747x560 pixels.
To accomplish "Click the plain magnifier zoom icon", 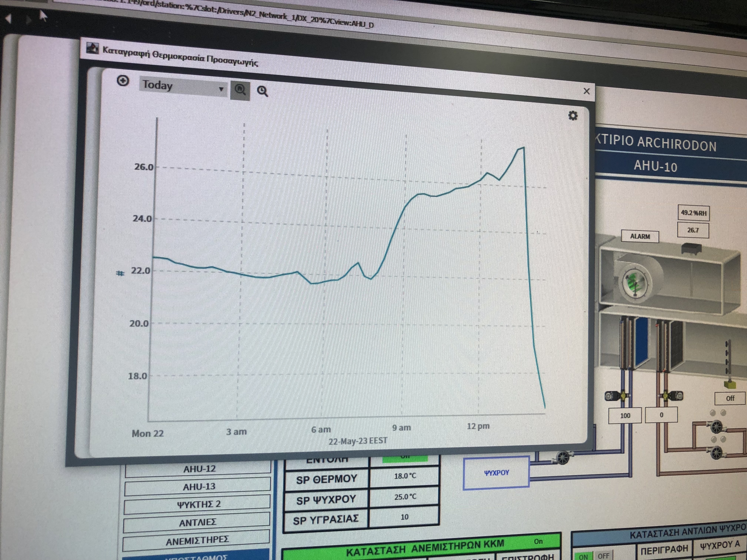I will [x=262, y=91].
